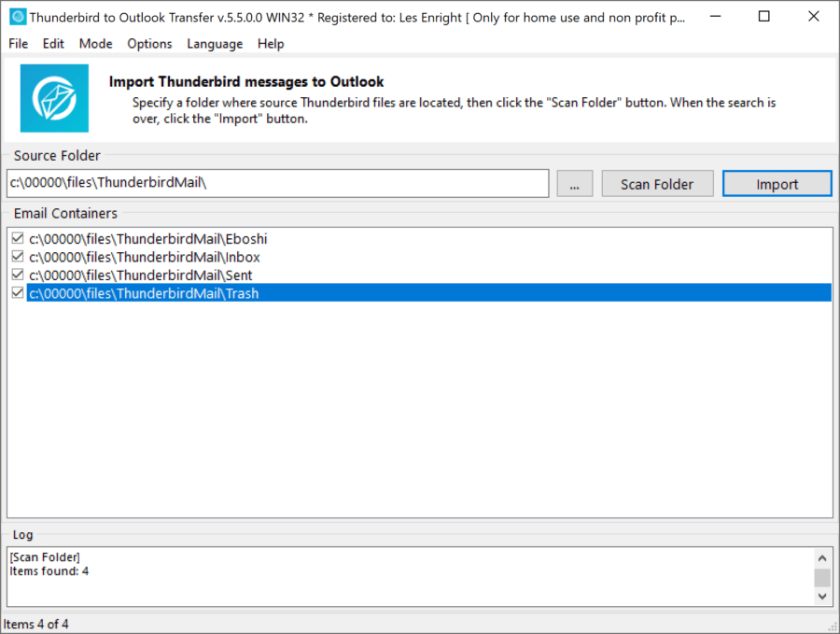Click the Source Folder path field
This screenshot has width=840, height=634.
click(278, 184)
